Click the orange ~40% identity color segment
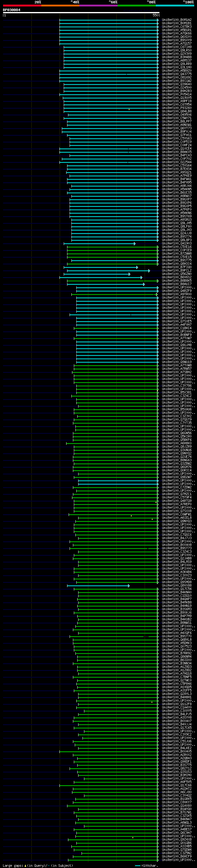This screenshot has height=868, width=197. 60,6
